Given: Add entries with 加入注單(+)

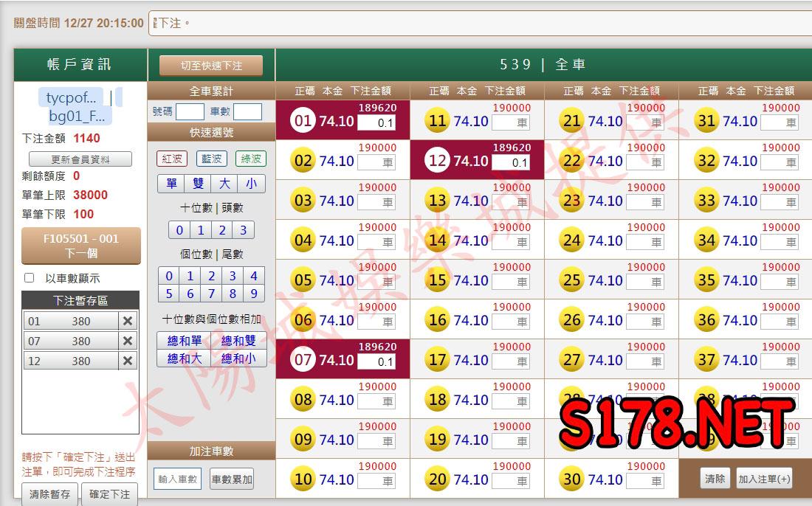Looking at the screenshot, I should (764, 479).
